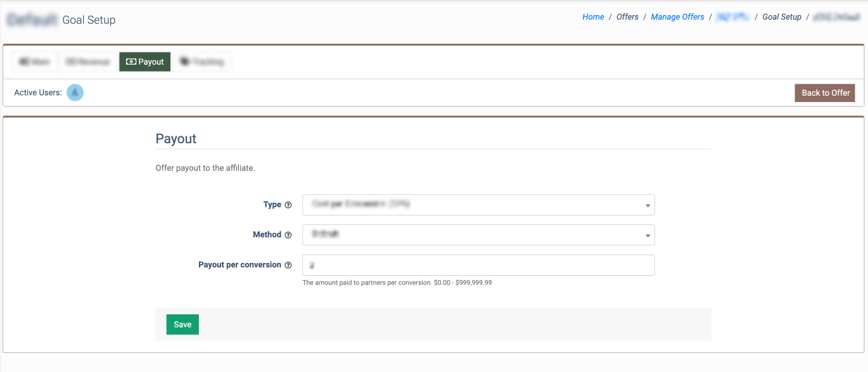Image resolution: width=868 pixels, height=372 pixels.
Task: Click the help icon next to Type
Action: tap(288, 205)
